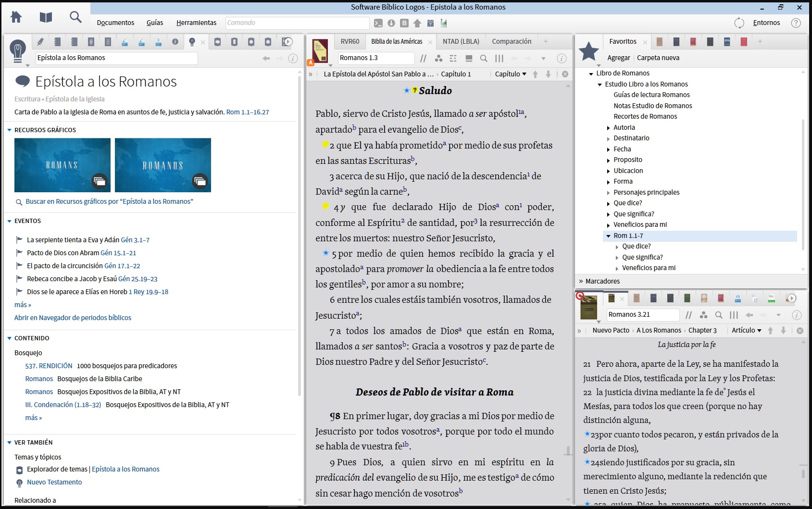Close the locator bar of the Nuevo Pacto panel

pos(800,331)
